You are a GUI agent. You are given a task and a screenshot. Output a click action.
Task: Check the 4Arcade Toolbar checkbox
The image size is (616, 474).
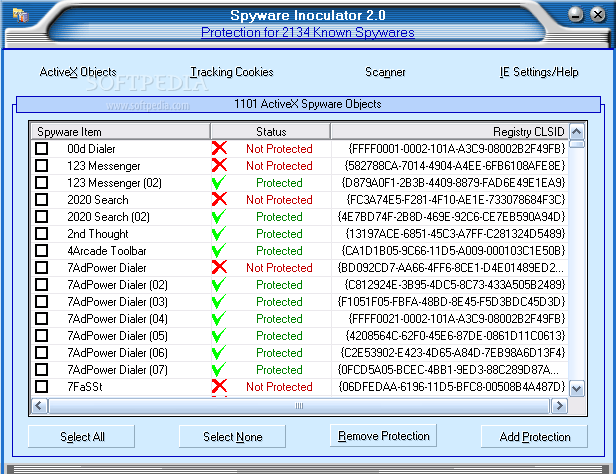point(42,250)
